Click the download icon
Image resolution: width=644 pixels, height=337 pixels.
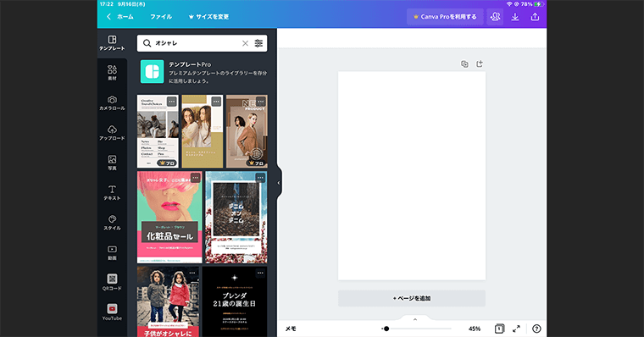[515, 17]
